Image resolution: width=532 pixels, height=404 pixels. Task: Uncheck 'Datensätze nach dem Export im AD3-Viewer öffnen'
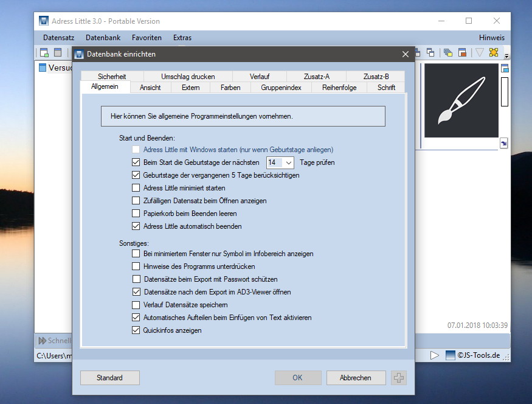pos(136,292)
